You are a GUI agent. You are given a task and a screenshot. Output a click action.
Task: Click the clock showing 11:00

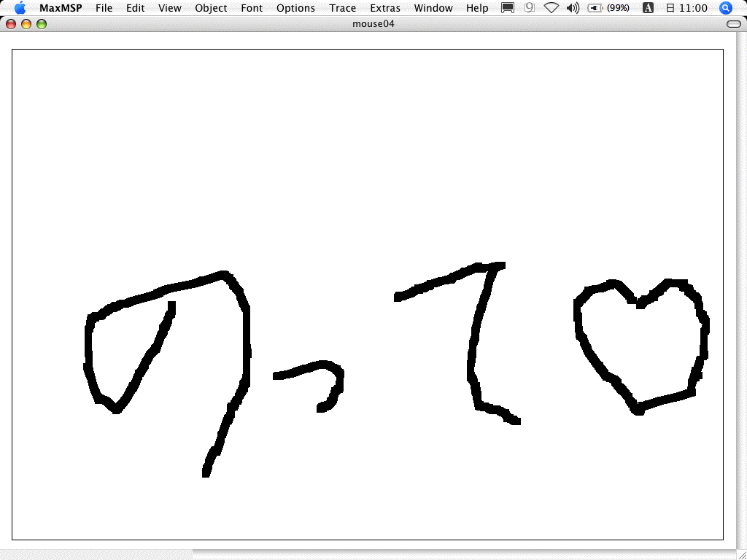(x=686, y=7)
